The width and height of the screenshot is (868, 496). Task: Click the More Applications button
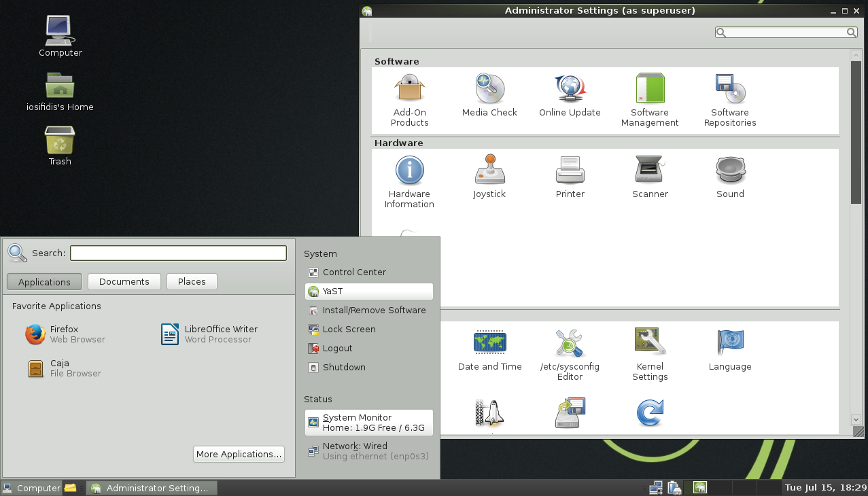point(239,454)
